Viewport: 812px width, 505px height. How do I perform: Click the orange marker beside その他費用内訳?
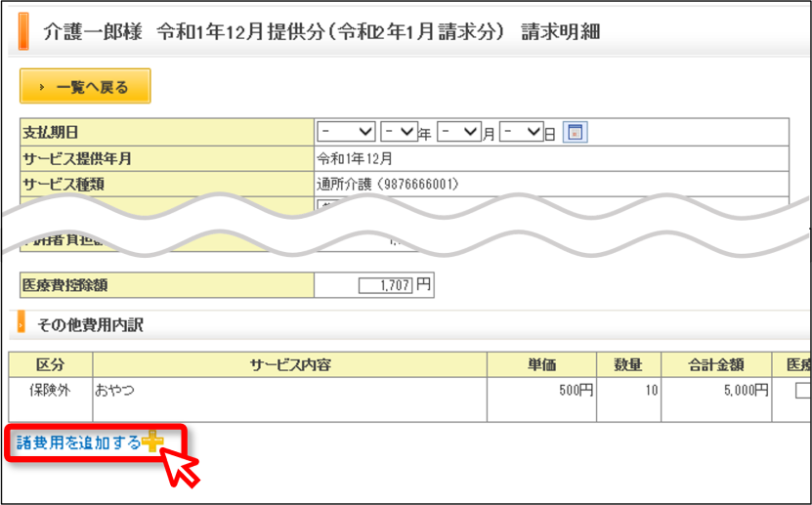coord(21,321)
